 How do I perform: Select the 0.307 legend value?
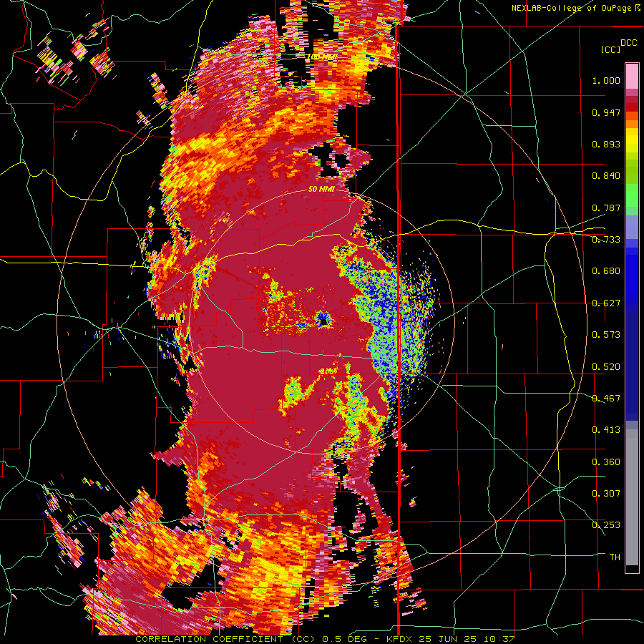tap(606, 494)
